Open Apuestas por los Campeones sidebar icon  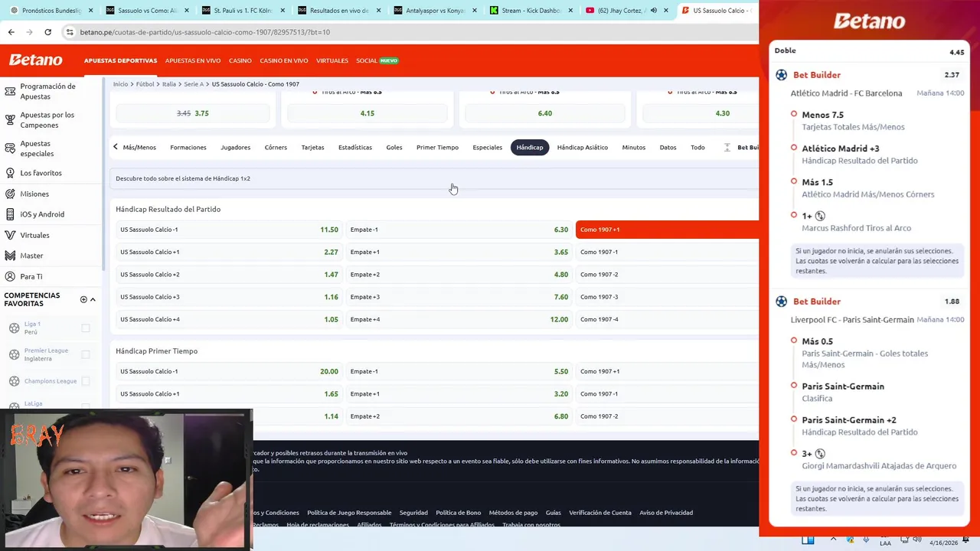point(10,120)
